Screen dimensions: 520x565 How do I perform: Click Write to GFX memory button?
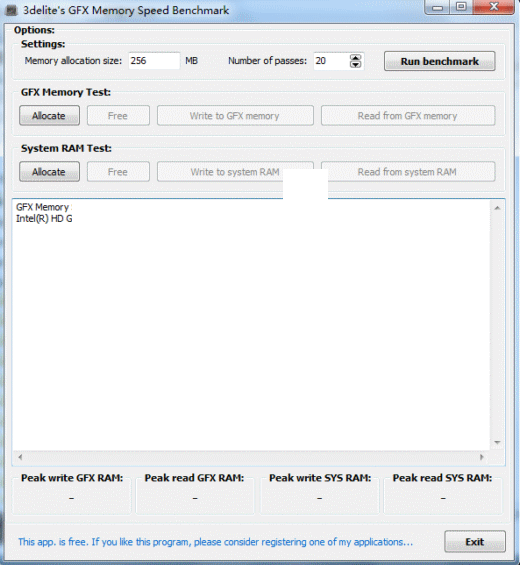(x=235, y=116)
